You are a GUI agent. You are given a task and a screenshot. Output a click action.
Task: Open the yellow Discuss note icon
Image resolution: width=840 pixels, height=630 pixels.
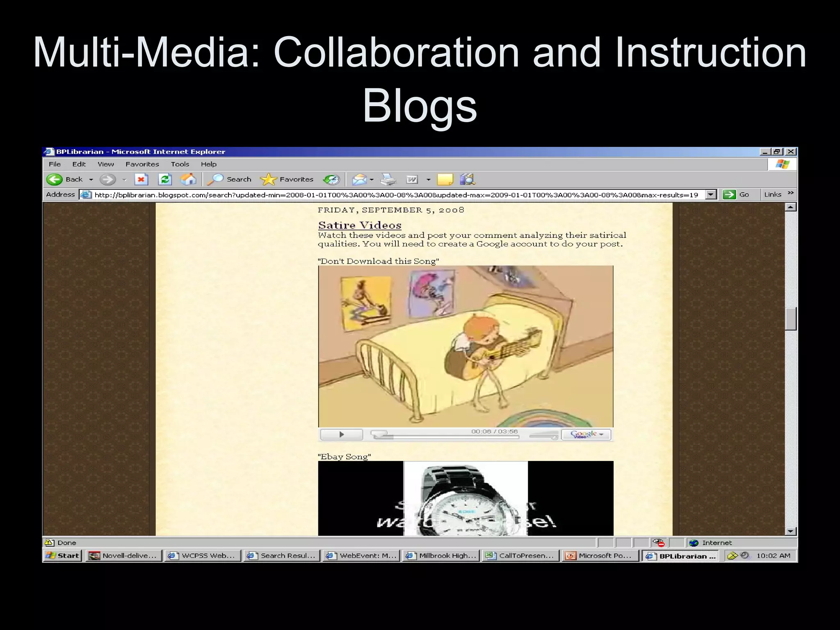click(445, 179)
